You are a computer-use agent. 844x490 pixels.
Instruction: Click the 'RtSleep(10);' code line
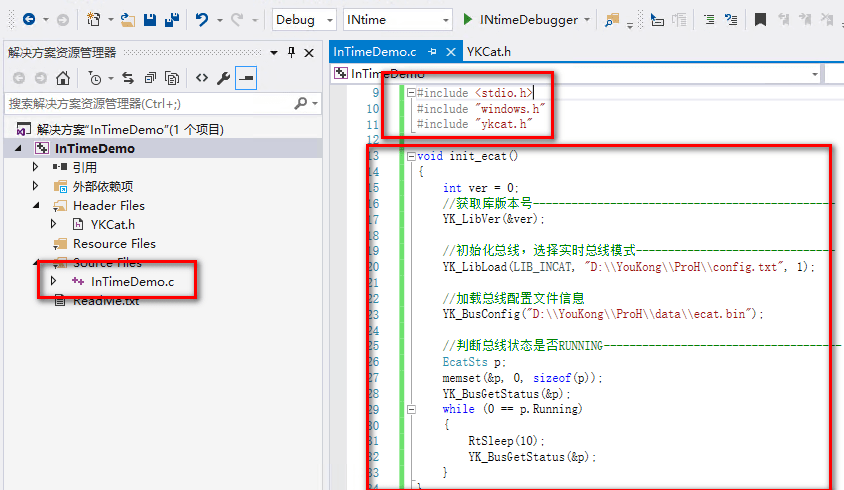point(506,441)
